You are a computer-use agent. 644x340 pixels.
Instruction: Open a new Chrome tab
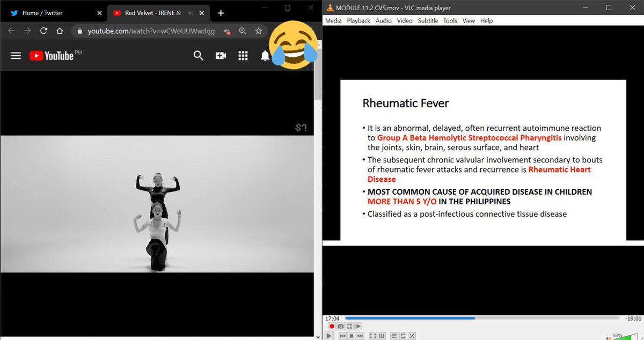221,13
